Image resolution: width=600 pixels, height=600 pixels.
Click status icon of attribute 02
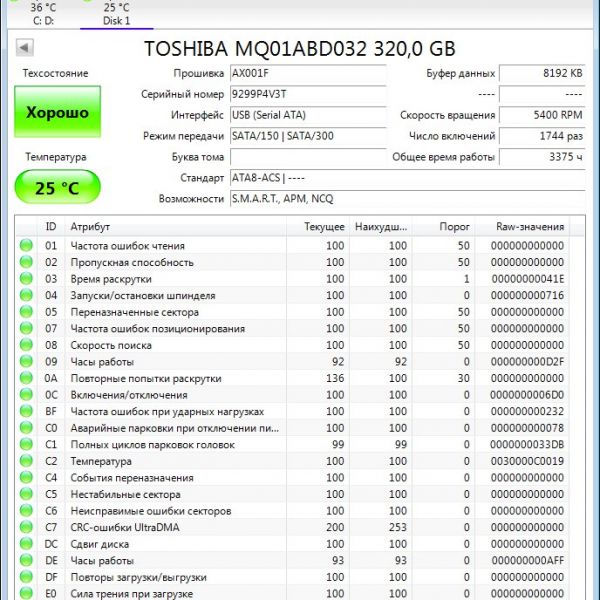26,262
